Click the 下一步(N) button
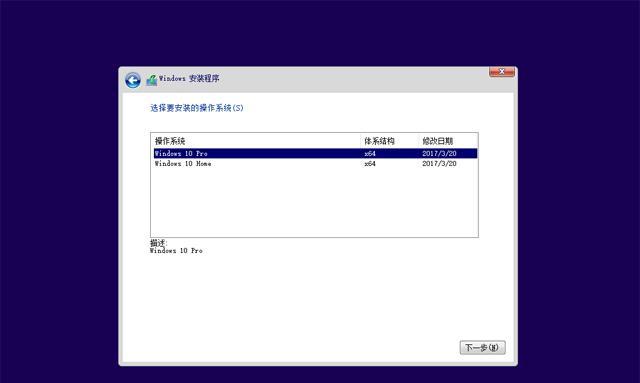This screenshot has width=640, height=383. tap(482, 347)
